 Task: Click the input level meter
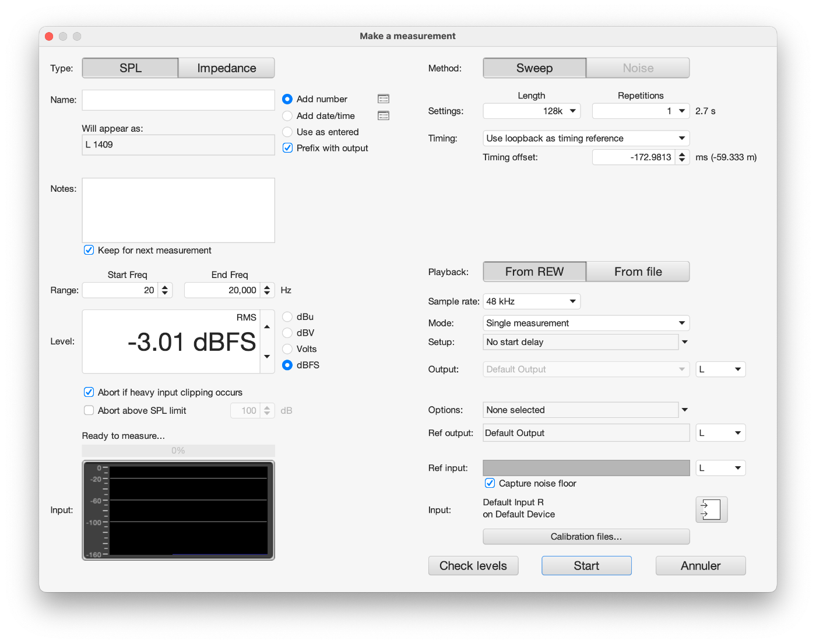click(x=178, y=510)
